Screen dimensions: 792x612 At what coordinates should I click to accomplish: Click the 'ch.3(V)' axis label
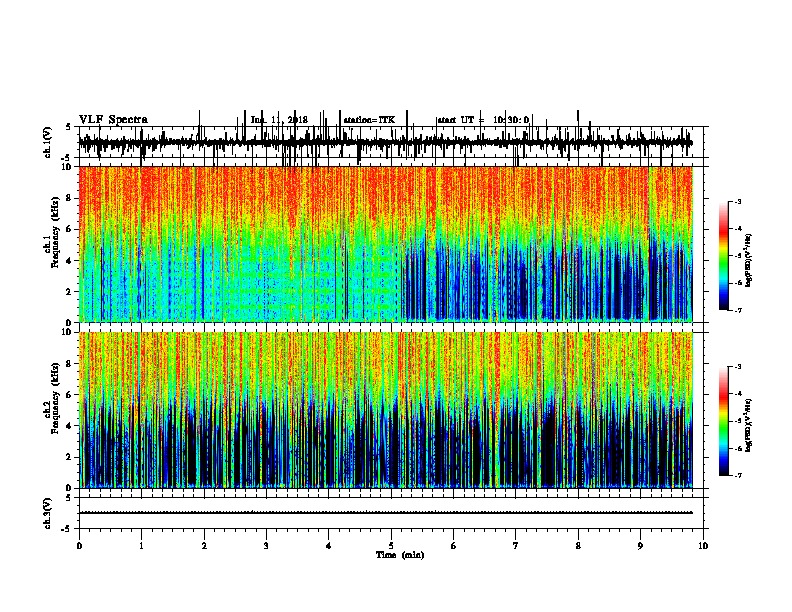click(x=47, y=513)
